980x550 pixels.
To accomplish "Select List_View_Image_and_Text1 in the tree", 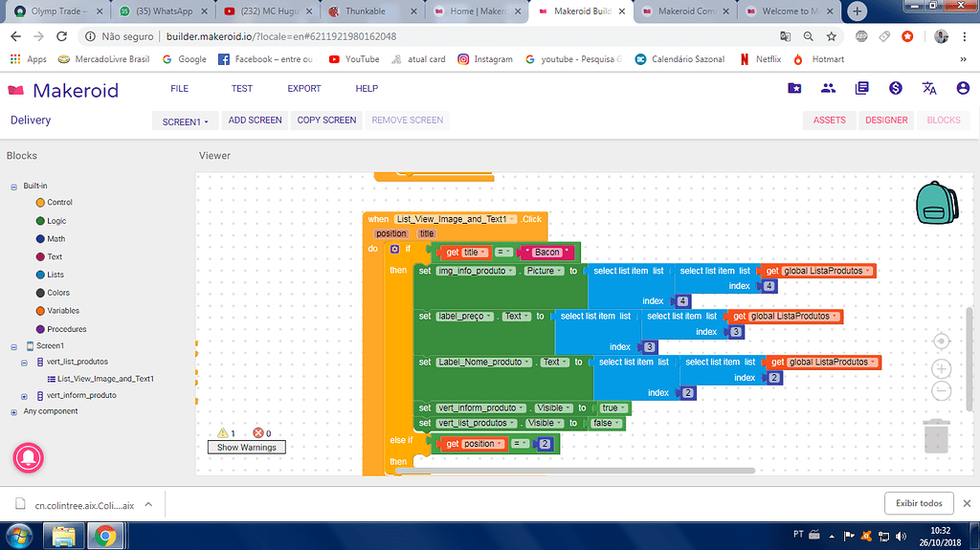I will [x=105, y=379].
